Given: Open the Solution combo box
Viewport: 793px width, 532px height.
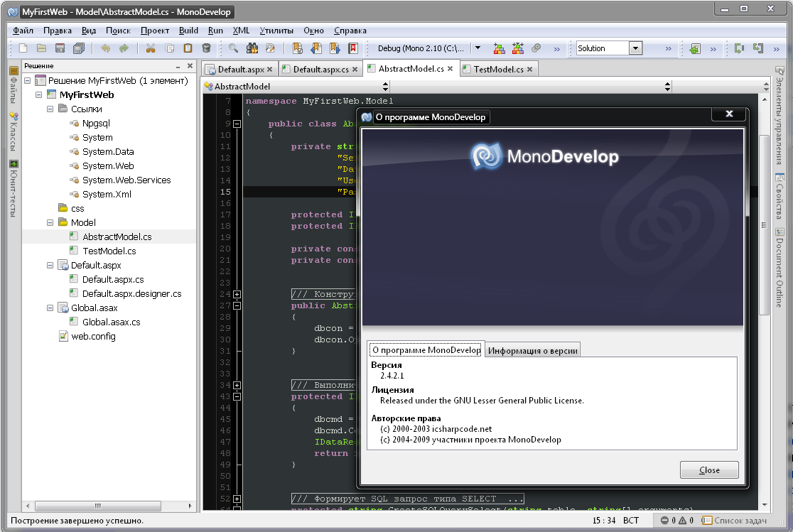Looking at the screenshot, I should (x=635, y=48).
